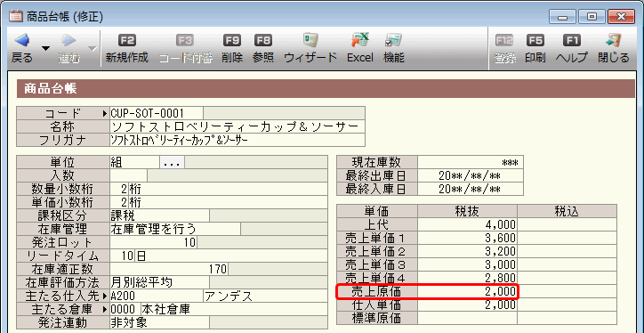Edit supplier code A200
The height and width of the screenshot is (333, 644).
coord(156,296)
